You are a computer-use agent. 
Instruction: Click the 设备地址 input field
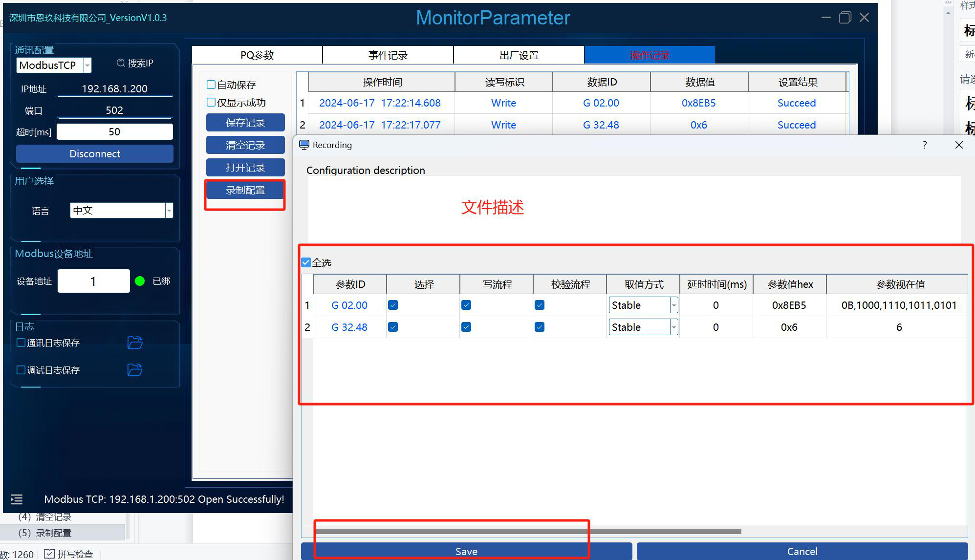click(93, 281)
